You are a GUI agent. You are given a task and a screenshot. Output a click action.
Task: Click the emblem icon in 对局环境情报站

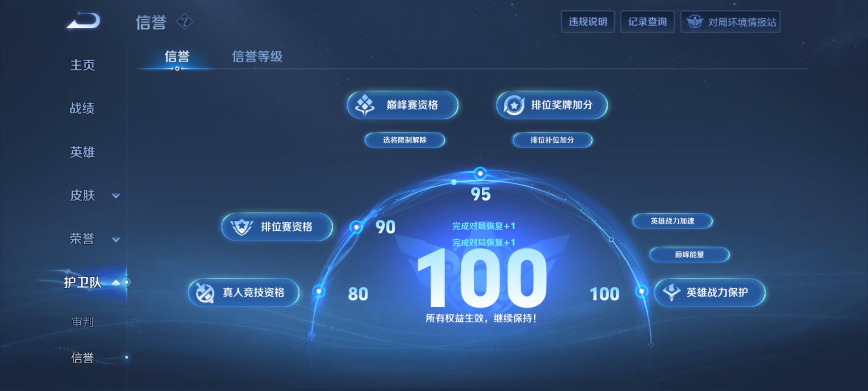point(694,22)
